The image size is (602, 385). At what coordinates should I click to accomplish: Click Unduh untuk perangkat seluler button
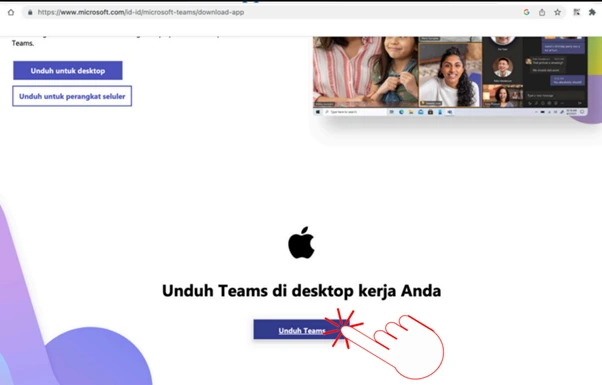tap(72, 96)
